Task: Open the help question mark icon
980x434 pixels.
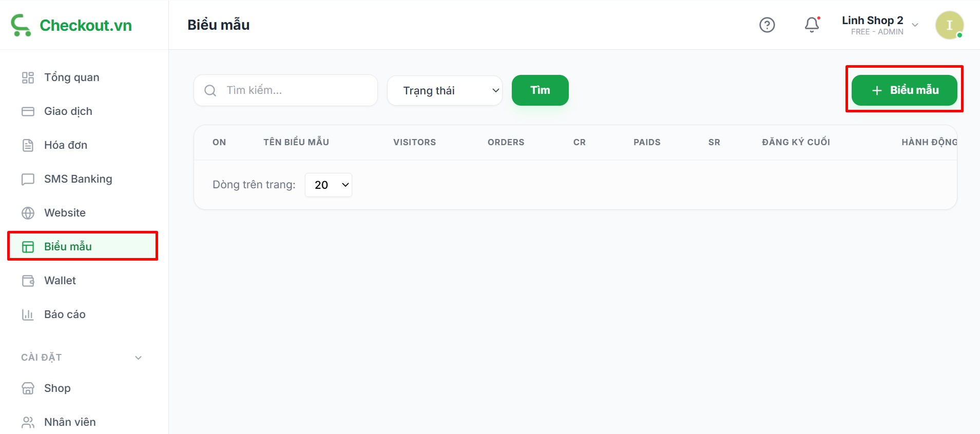Action: click(767, 25)
